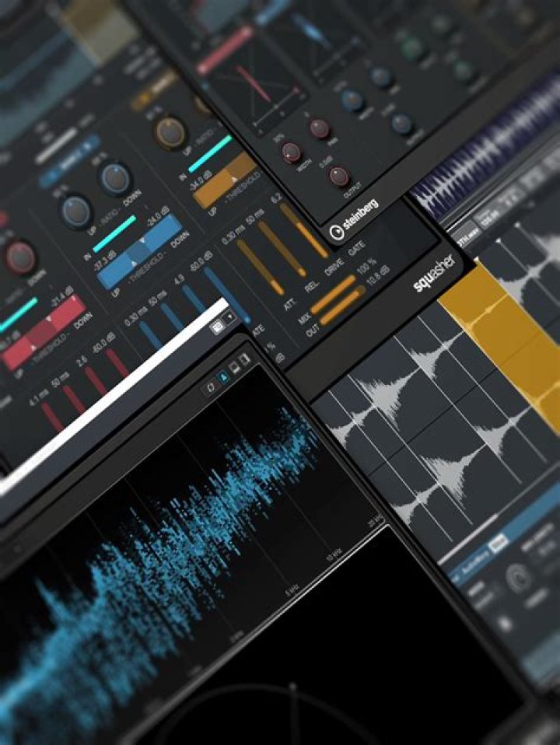Image resolution: width=560 pixels, height=745 pixels.
Task: Click the orange OUT slider in Squasher
Action: [x=343, y=305]
